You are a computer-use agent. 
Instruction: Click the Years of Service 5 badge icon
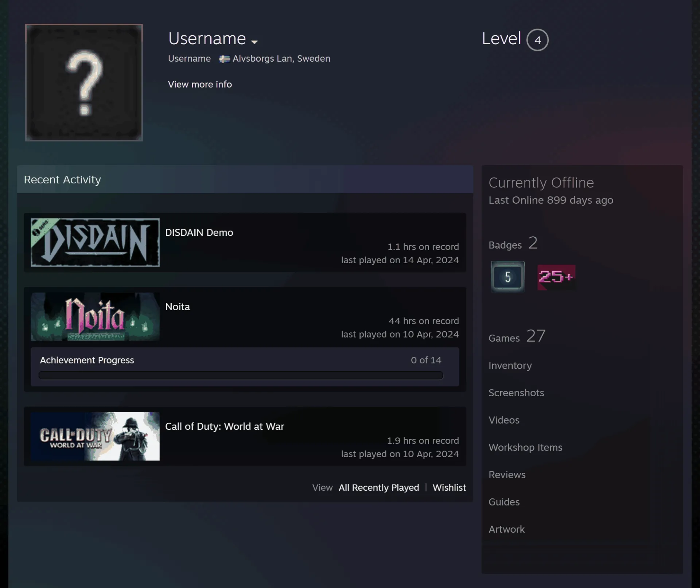[x=507, y=277]
